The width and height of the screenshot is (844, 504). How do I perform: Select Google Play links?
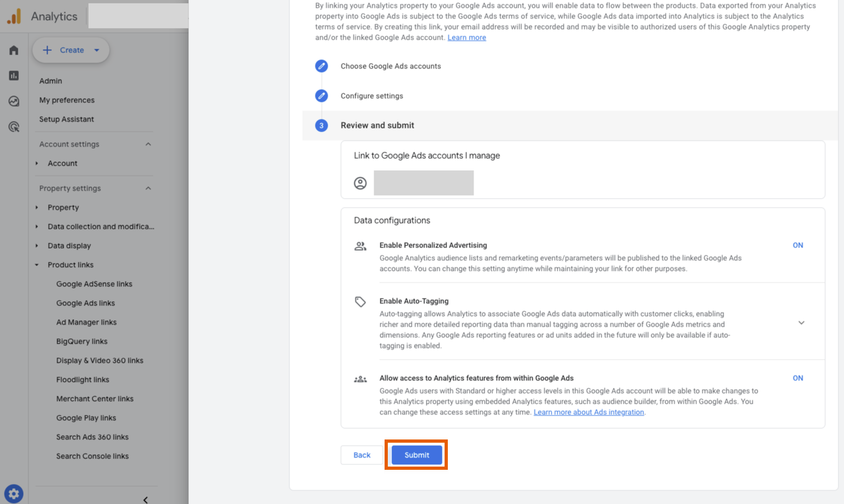click(x=86, y=418)
